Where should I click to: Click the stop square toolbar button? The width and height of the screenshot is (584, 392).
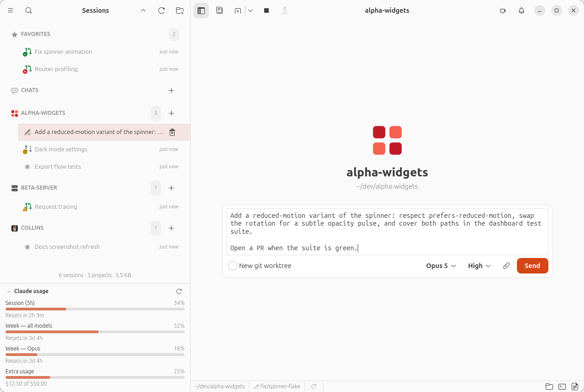pos(266,10)
